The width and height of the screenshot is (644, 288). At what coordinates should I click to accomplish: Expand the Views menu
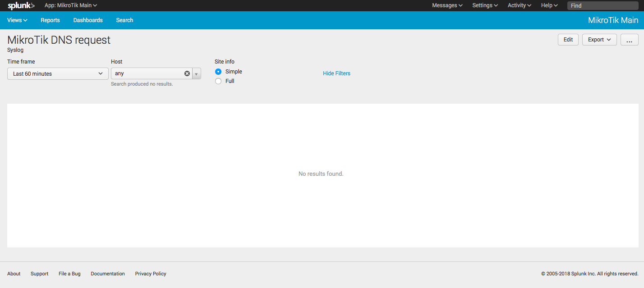point(18,20)
